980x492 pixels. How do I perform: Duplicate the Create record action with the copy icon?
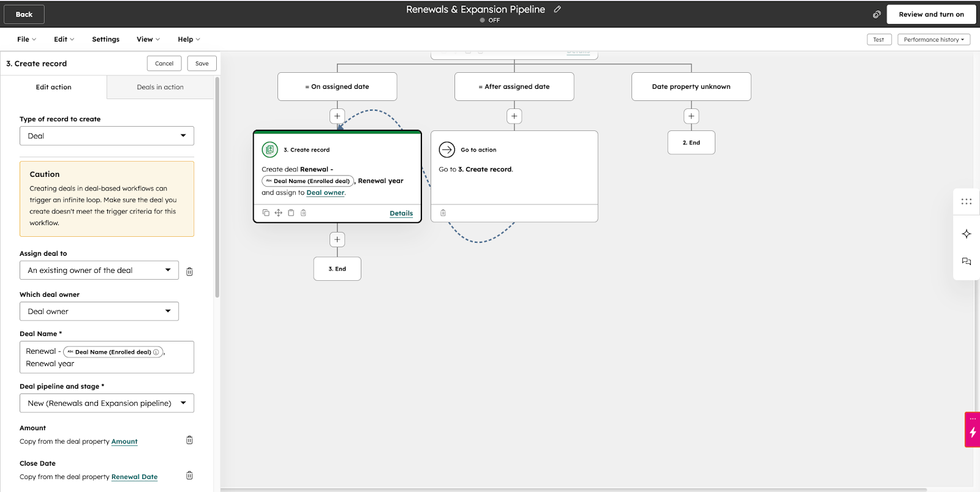click(x=266, y=213)
